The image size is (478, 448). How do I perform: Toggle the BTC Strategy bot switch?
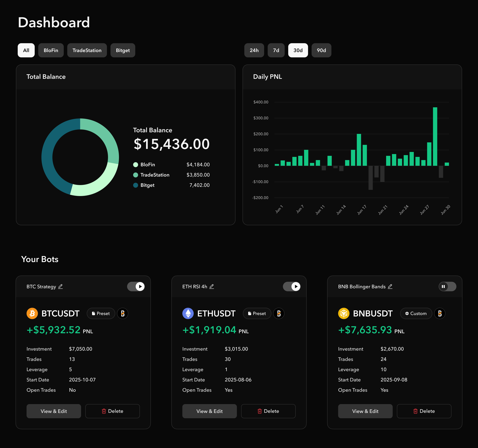(136, 286)
